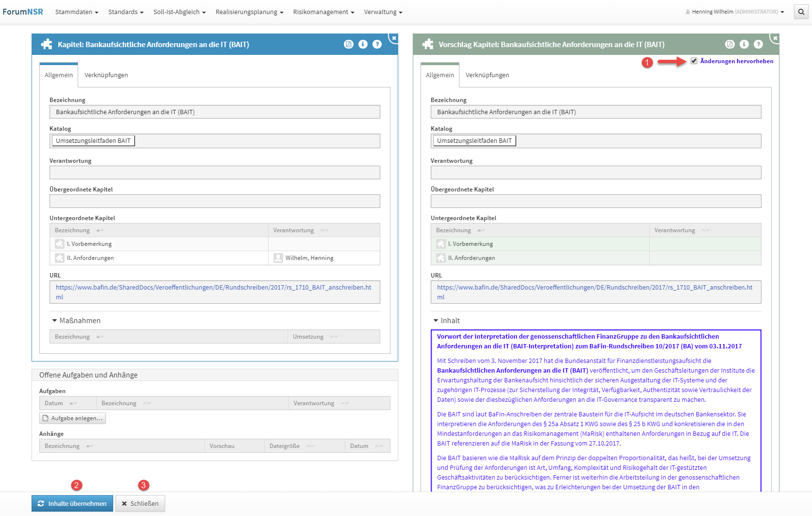Switch to Verknüpfungen tab in left panel
The width and height of the screenshot is (812, 516).
tap(106, 75)
